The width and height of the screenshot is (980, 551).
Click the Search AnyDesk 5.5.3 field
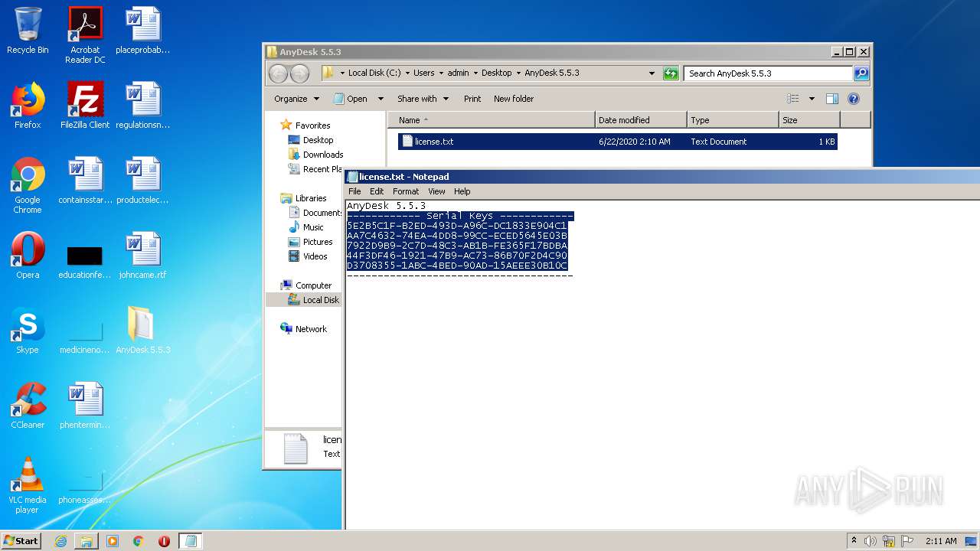click(768, 73)
